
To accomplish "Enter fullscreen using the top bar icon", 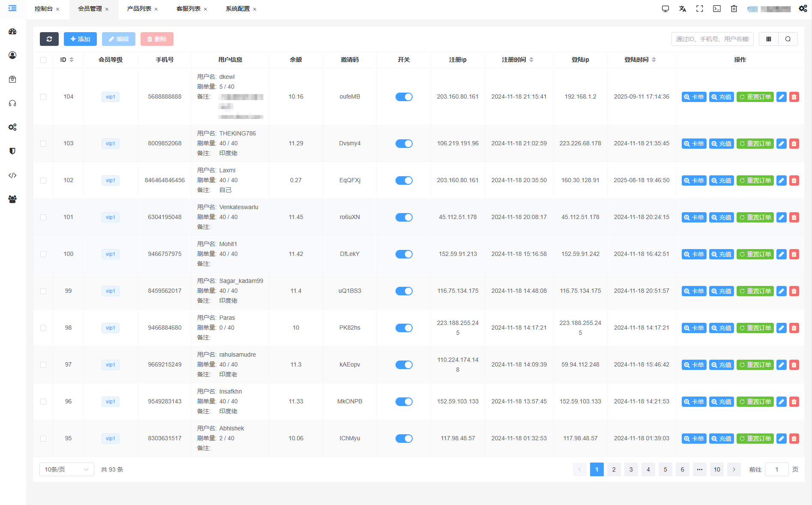I will [700, 9].
